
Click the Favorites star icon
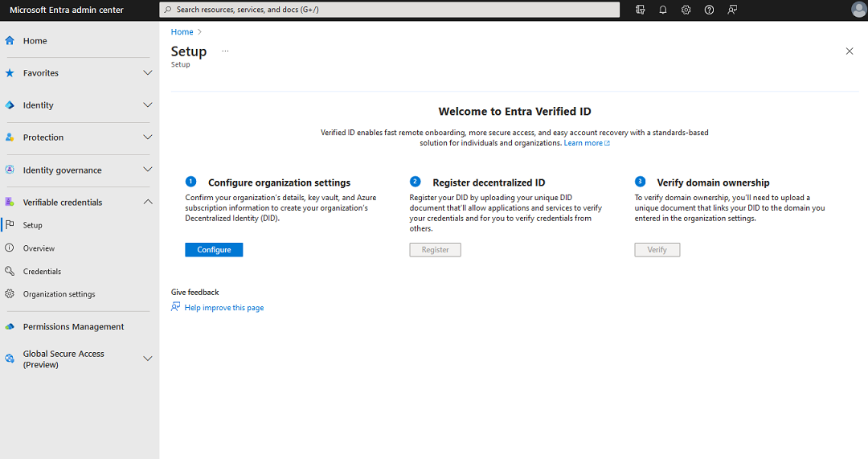click(x=10, y=72)
